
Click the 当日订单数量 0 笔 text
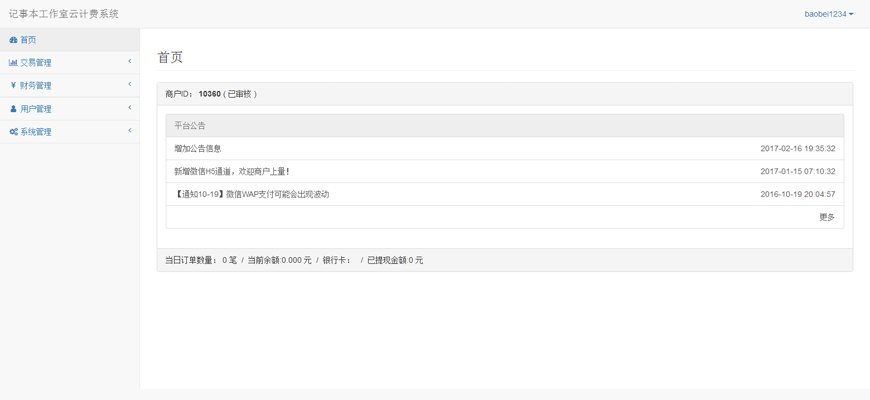click(x=201, y=260)
